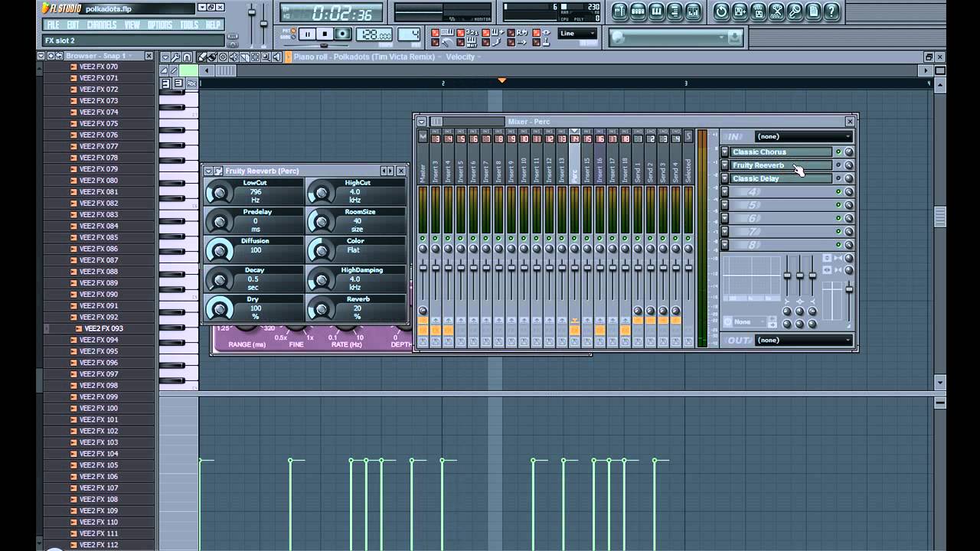Open the Mixer window icon
The image size is (980, 551).
(694, 11)
